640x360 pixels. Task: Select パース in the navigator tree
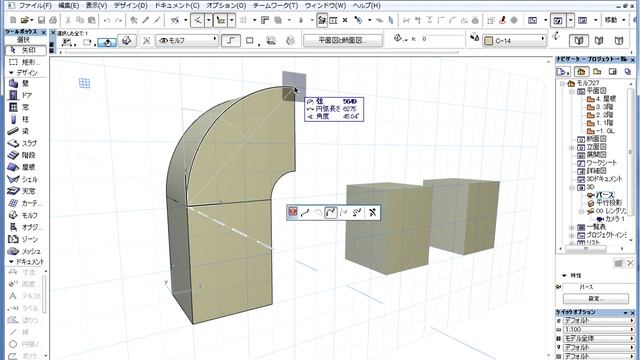coord(605,195)
